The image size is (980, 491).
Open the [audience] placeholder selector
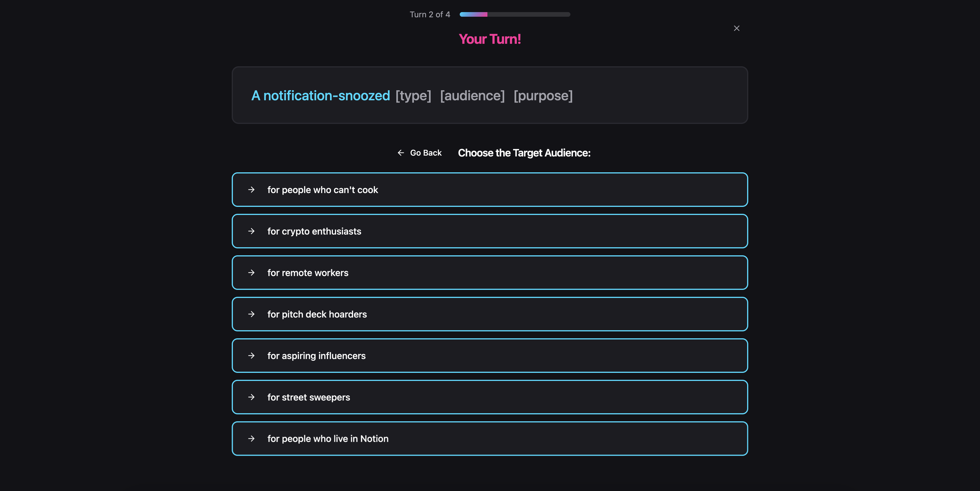point(472,95)
